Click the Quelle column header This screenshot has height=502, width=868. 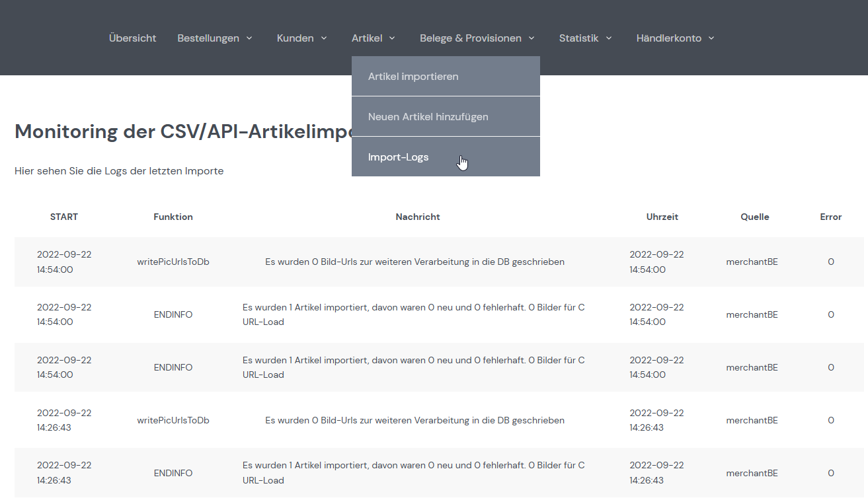coord(755,217)
